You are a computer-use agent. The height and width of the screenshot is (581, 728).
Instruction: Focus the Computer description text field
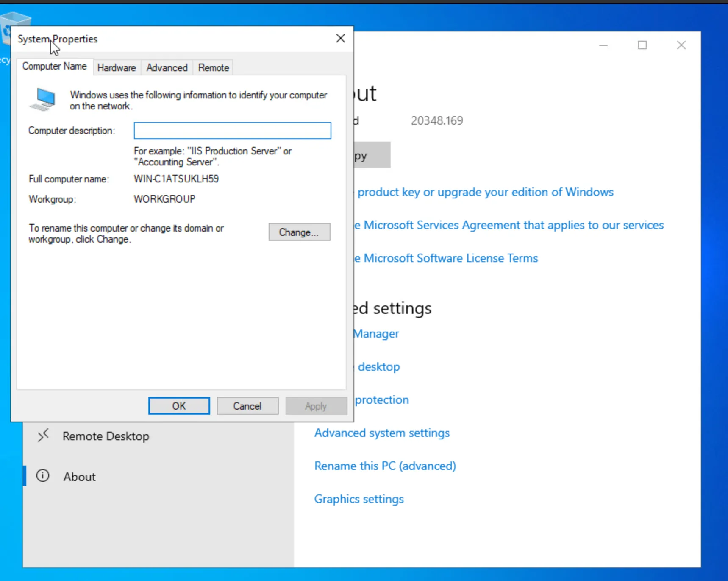[232, 131]
